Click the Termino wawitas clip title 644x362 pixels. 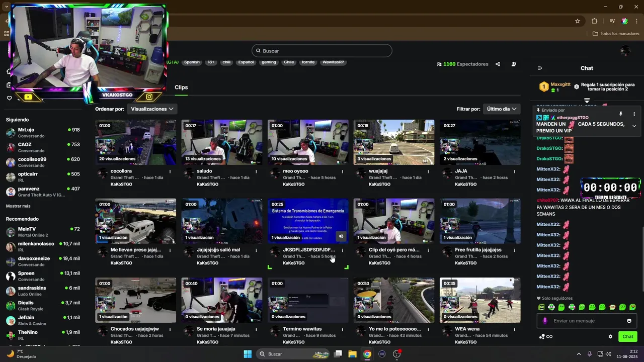[302, 329]
